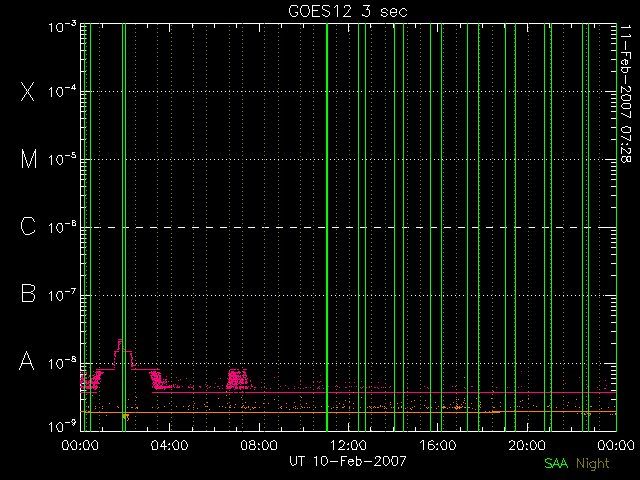
Task: Click the M flare class label
Action: point(29,159)
